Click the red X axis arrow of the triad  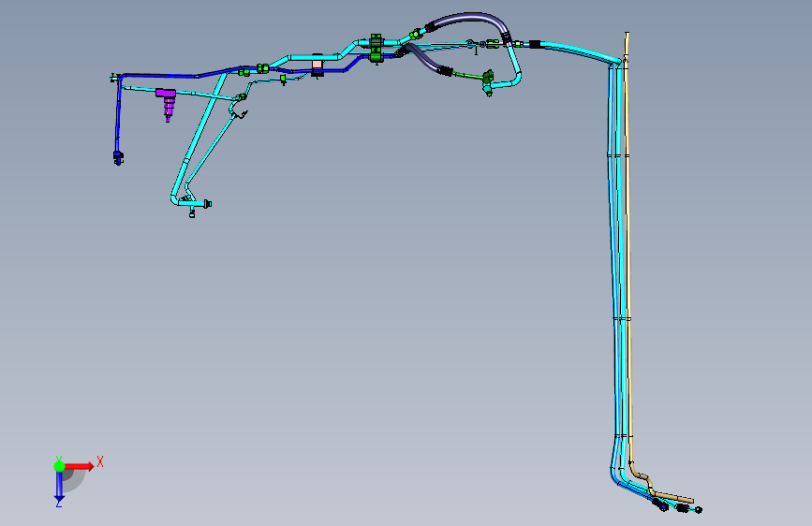(80, 466)
